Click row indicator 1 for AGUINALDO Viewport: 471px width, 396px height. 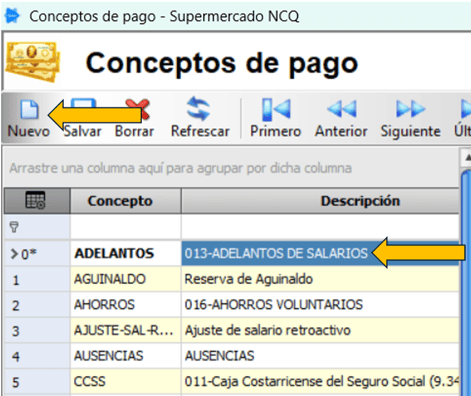(x=37, y=279)
